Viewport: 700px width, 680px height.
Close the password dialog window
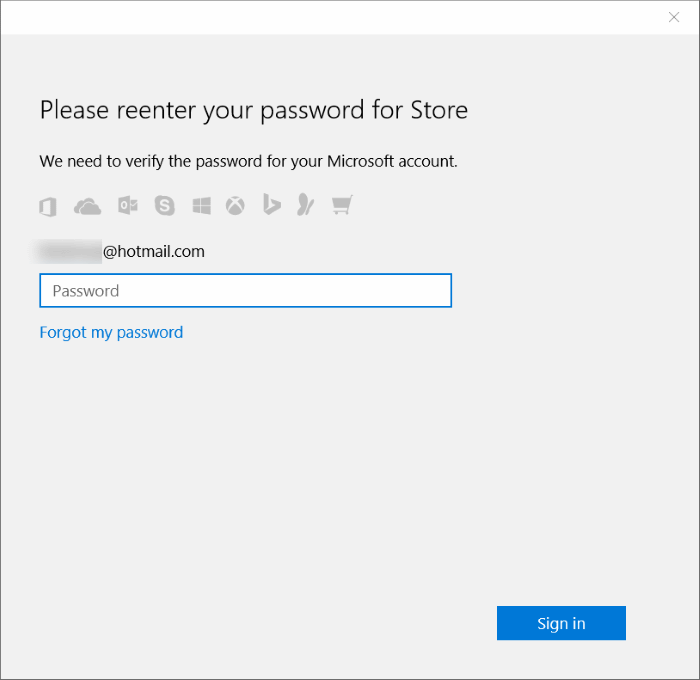point(674,17)
